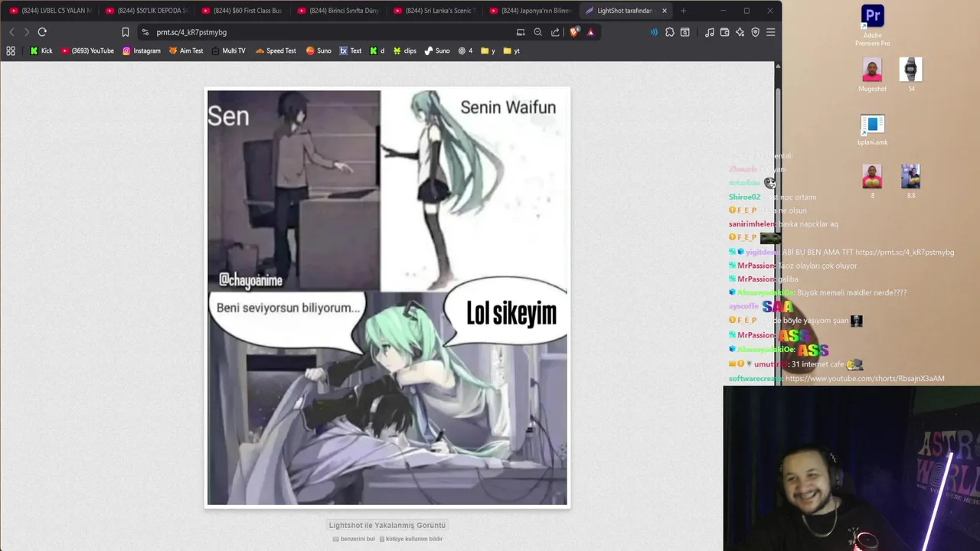Open the Brave VPN shield icon
The height and width of the screenshot is (551, 980).
755,32
